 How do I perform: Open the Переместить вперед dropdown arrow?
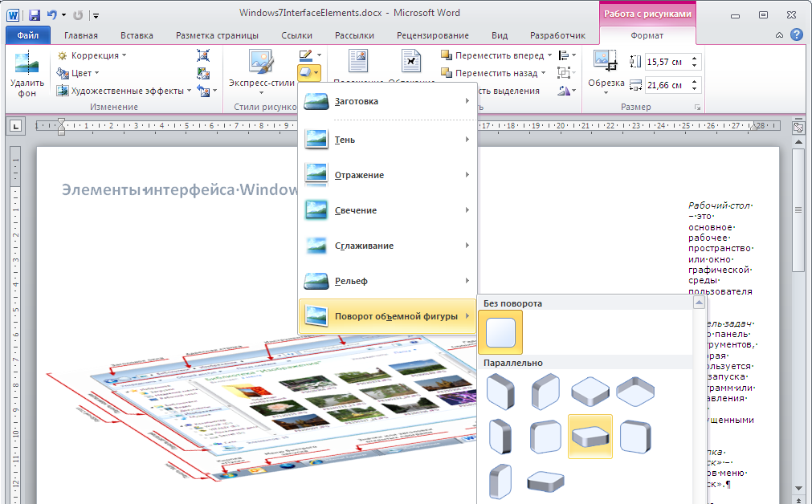coord(549,55)
